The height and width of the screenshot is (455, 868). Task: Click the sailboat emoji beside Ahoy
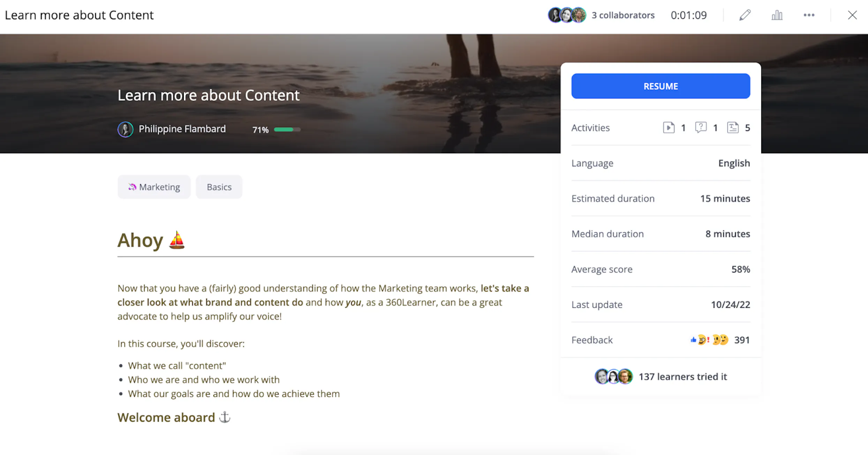pyautogui.click(x=177, y=240)
